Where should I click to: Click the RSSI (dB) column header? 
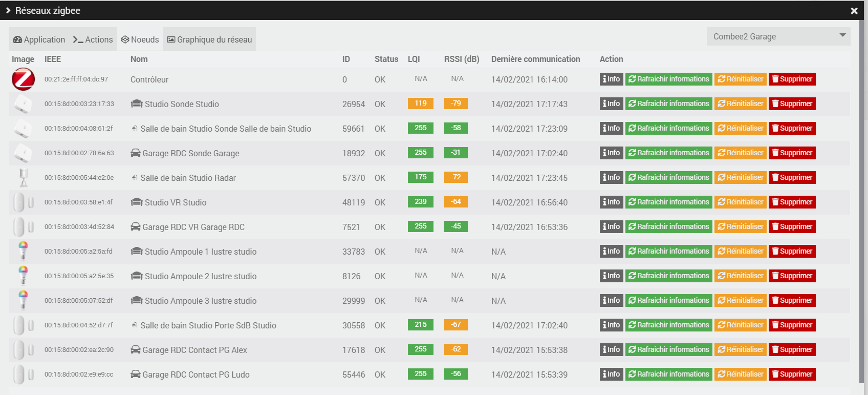[462, 59]
